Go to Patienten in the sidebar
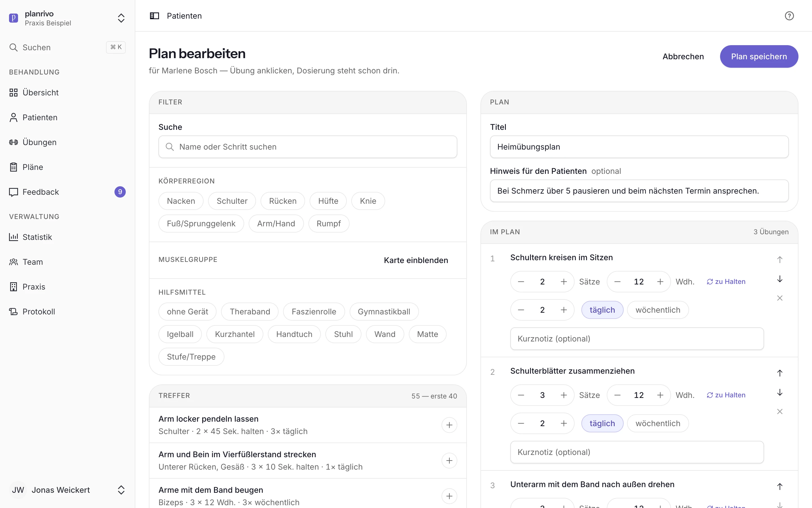Image resolution: width=812 pixels, height=508 pixels. coord(67,117)
